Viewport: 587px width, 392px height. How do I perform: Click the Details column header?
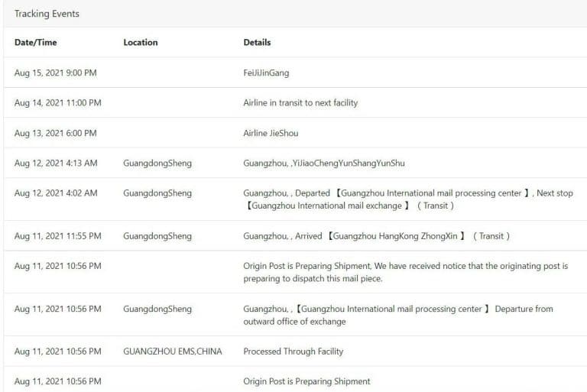[257, 43]
